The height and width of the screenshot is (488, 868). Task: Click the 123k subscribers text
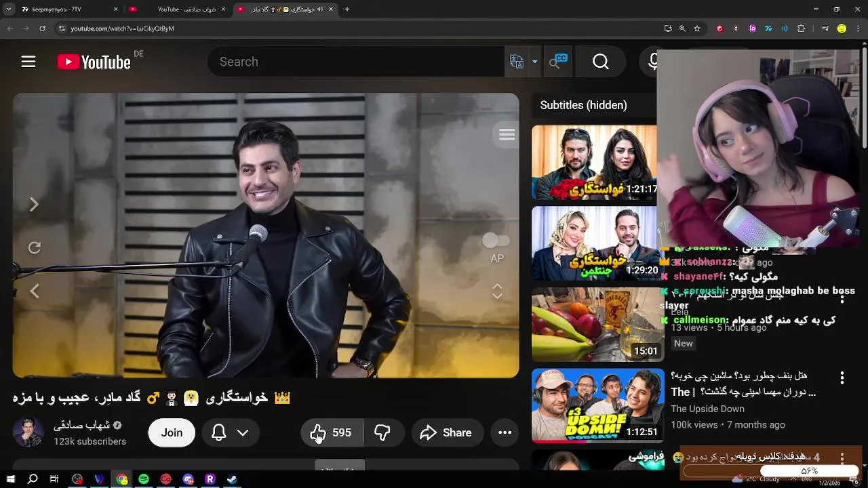pyautogui.click(x=90, y=441)
